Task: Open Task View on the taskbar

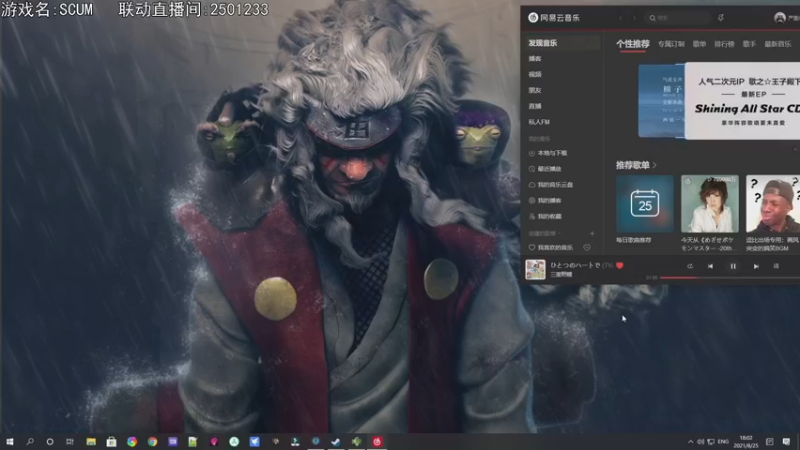Action: point(70,442)
